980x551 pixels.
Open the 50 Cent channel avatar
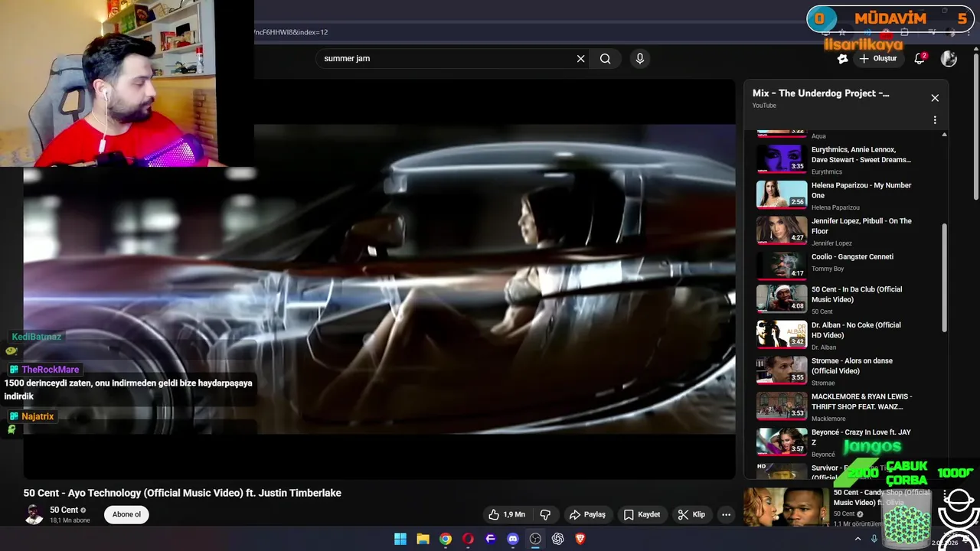point(34,515)
